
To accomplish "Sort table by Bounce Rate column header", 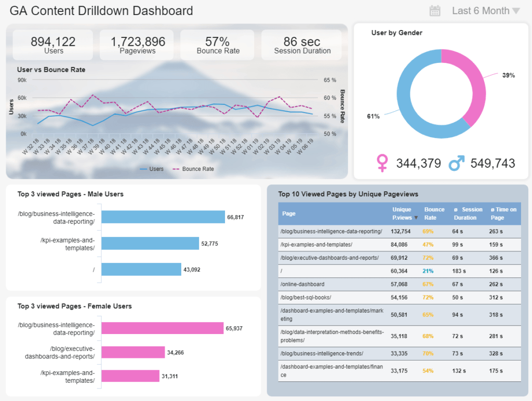I will click(434, 213).
